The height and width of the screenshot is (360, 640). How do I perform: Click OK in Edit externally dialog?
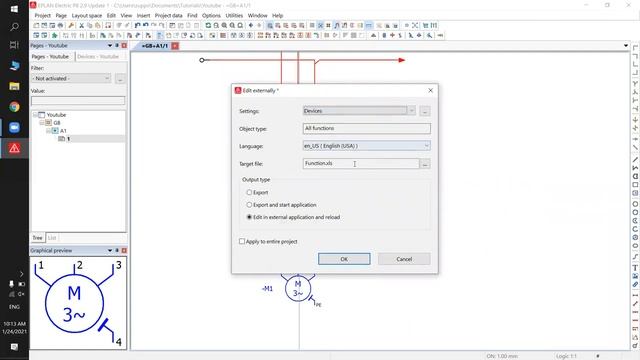coord(344,259)
